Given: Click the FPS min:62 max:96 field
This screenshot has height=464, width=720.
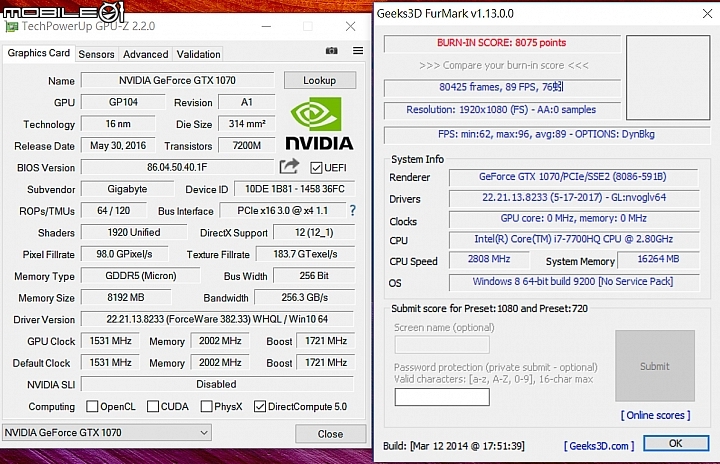Looking at the screenshot, I should (546, 135).
